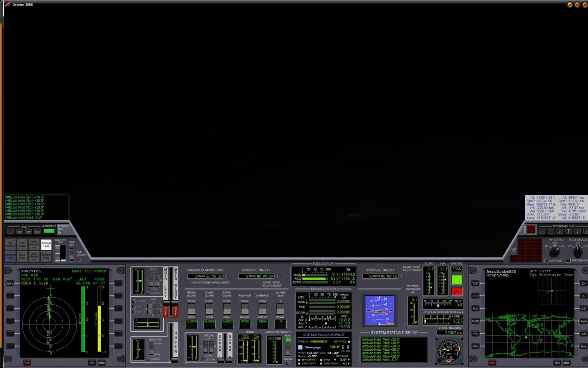Toggle the center of gravity AUTO button
Screen dimensions: 588x368
click(288, 340)
